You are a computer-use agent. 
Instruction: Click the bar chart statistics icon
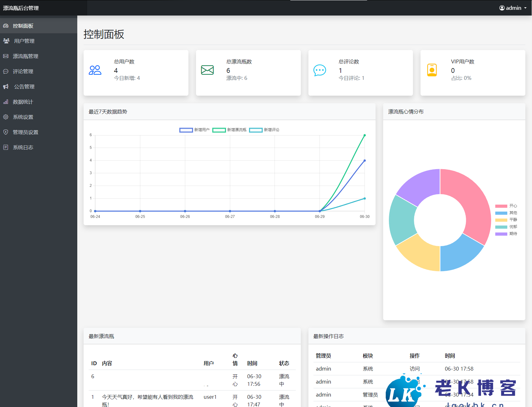[x=6, y=102]
